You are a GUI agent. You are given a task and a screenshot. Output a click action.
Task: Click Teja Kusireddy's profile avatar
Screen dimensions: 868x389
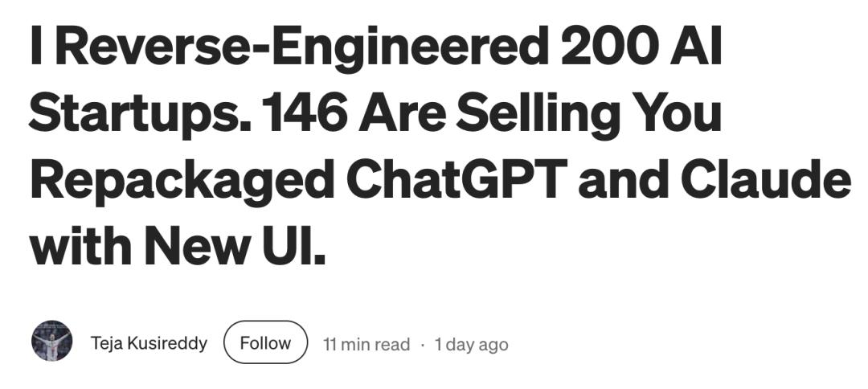tap(51, 342)
